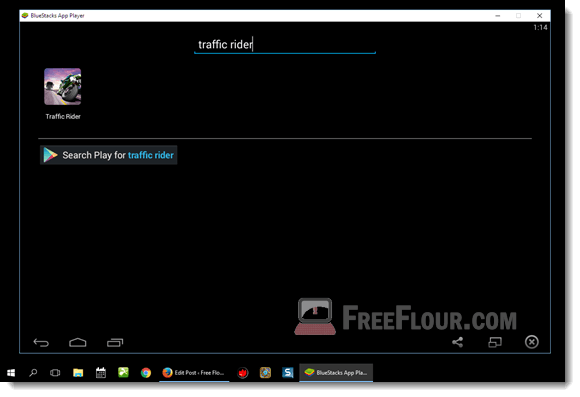
Task: Click the Google Play triangle icon
Action: coord(50,155)
